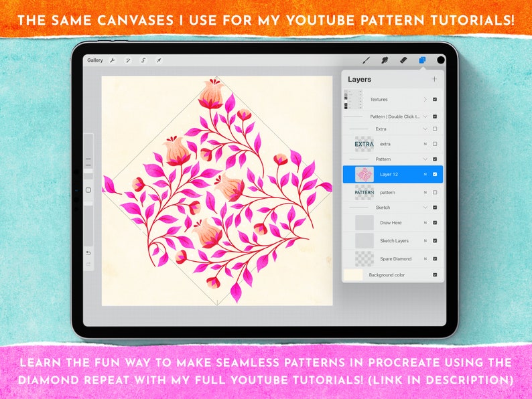The width and height of the screenshot is (532, 399).
Task: Tap the Spare Diamond thumbnail
Action: click(364, 258)
